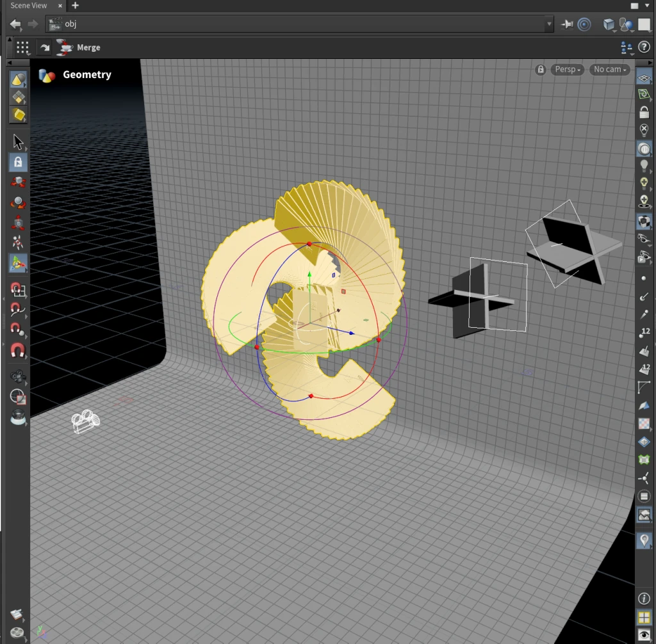Toggle the camera lock to view
Viewport: 656px width, 644px height.
tap(541, 69)
